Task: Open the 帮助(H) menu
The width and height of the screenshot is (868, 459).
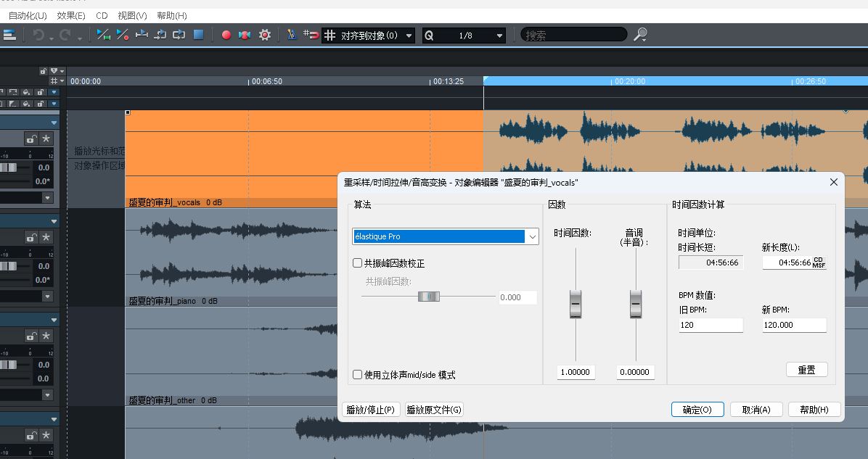Action: click(171, 15)
